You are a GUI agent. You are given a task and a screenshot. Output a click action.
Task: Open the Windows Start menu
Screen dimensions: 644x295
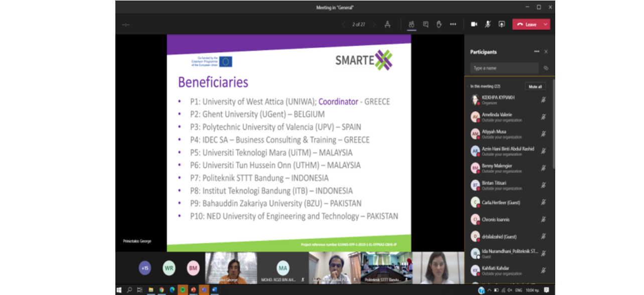pyautogui.click(x=120, y=290)
